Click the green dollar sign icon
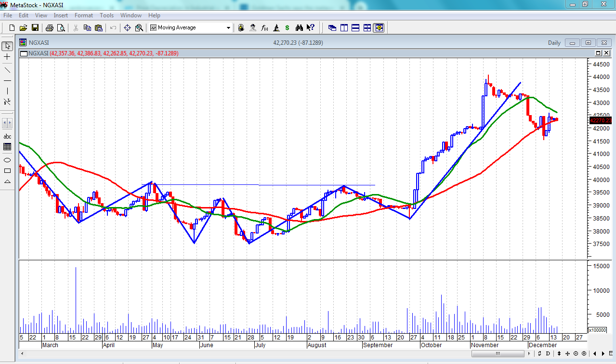Screen dimensions: 616x364 click(288, 28)
